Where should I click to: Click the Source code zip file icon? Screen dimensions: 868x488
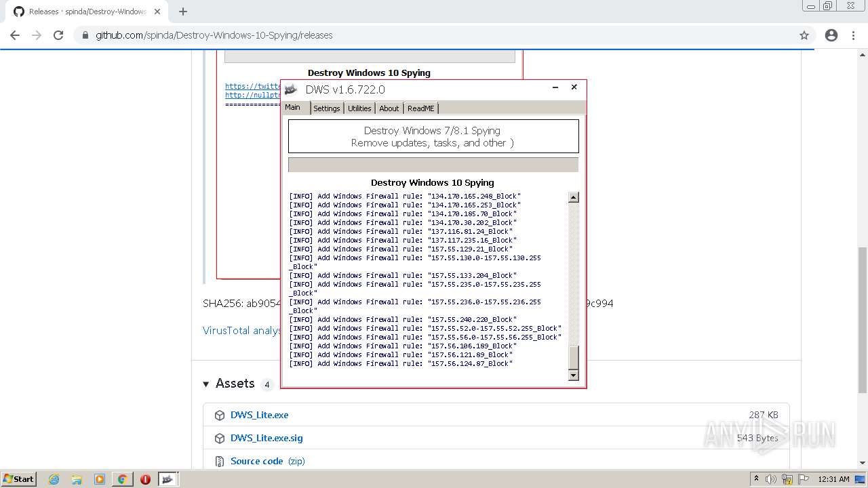[220, 462]
